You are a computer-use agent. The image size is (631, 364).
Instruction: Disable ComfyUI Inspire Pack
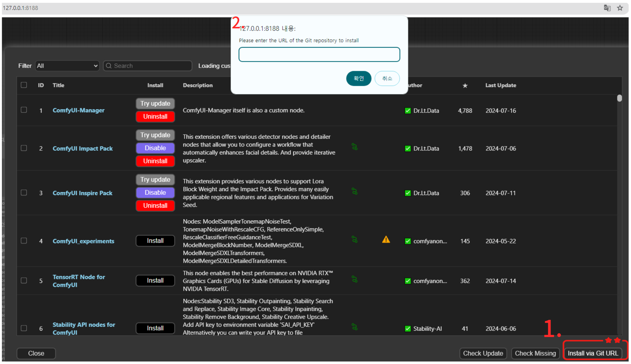click(155, 192)
